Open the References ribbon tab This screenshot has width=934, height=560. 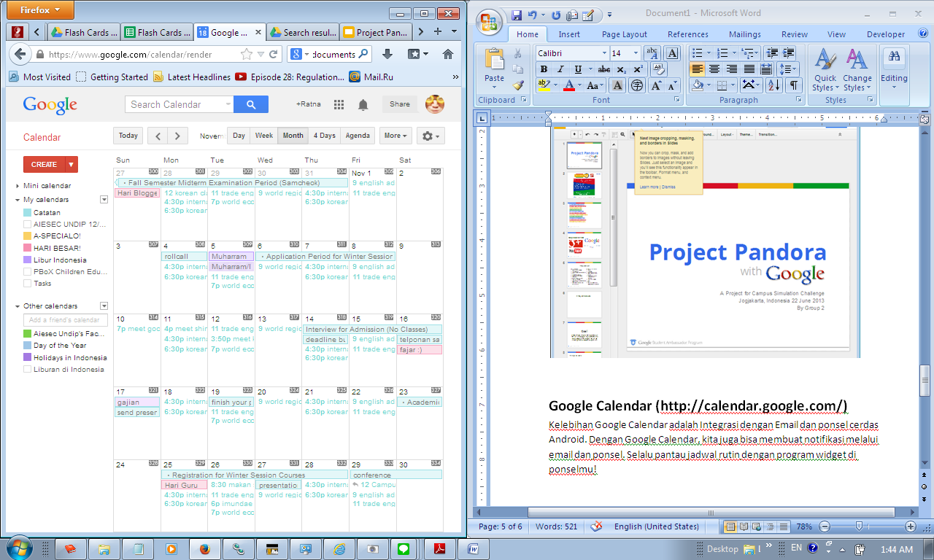(x=687, y=34)
